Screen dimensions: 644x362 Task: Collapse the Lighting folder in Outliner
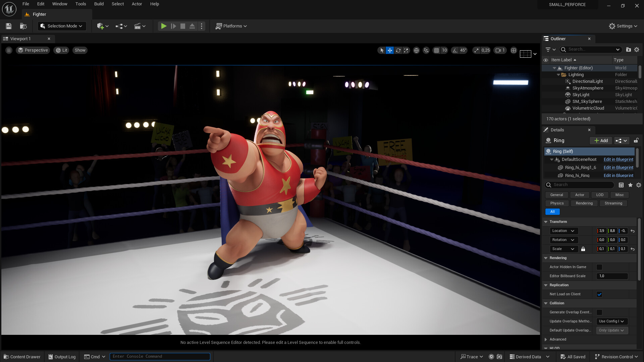pyautogui.click(x=558, y=75)
